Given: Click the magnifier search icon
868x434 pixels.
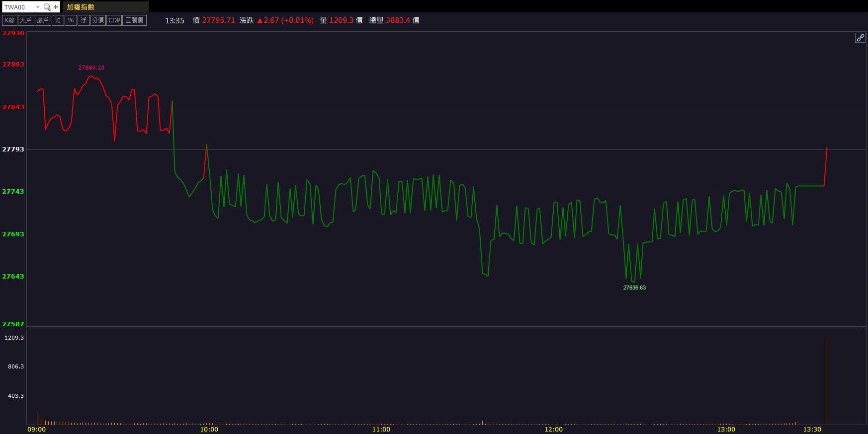Looking at the screenshot, I should [x=47, y=7].
